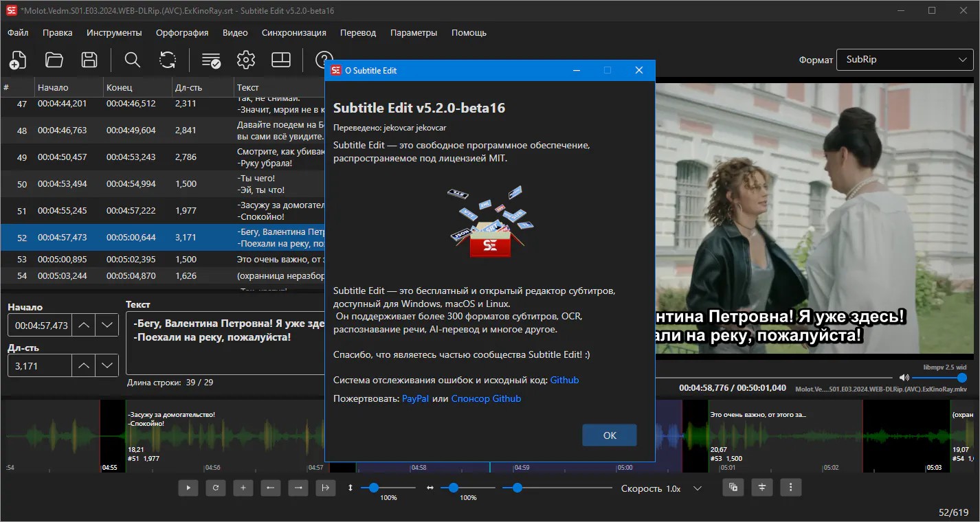The width and height of the screenshot is (980, 522).
Task: Click the 52/619 subtitle counter
Action: pos(955,512)
